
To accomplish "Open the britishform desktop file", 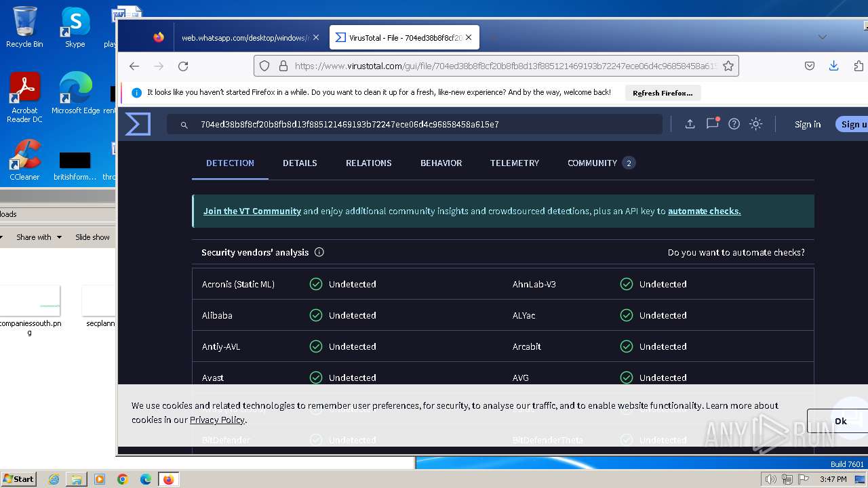I will pyautogui.click(x=75, y=165).
